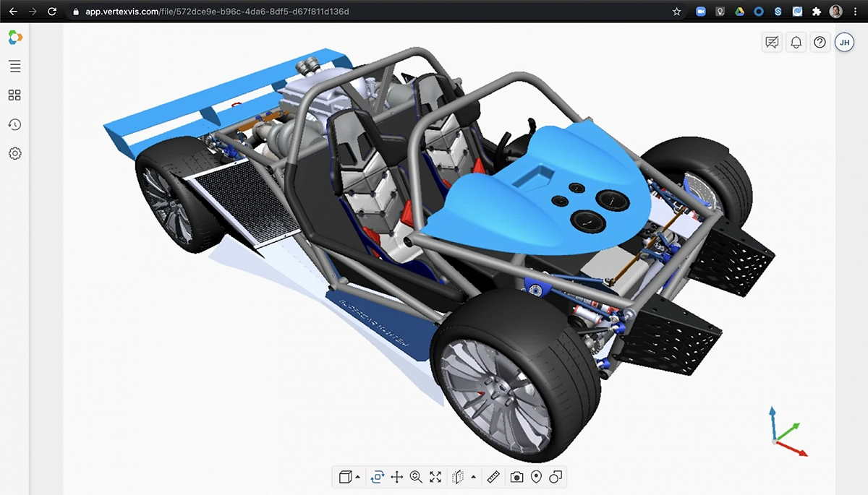Viewport: 868px width, 495px height.
Task: Select the location pin tool
Action: point(536,477)
